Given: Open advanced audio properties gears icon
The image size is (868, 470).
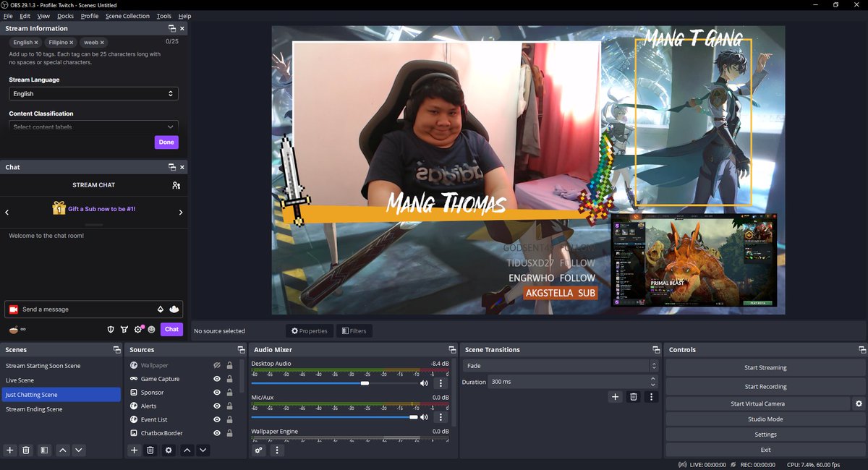Looking at the screenshot, I should [x=259, y=450].
